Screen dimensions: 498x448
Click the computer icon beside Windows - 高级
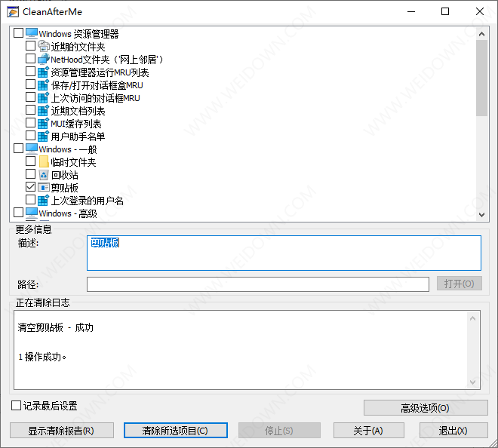(32, 213)
